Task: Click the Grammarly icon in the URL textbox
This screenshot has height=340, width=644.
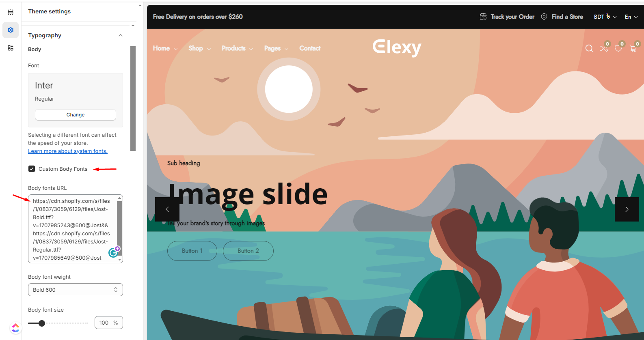Action: (114, 252)
